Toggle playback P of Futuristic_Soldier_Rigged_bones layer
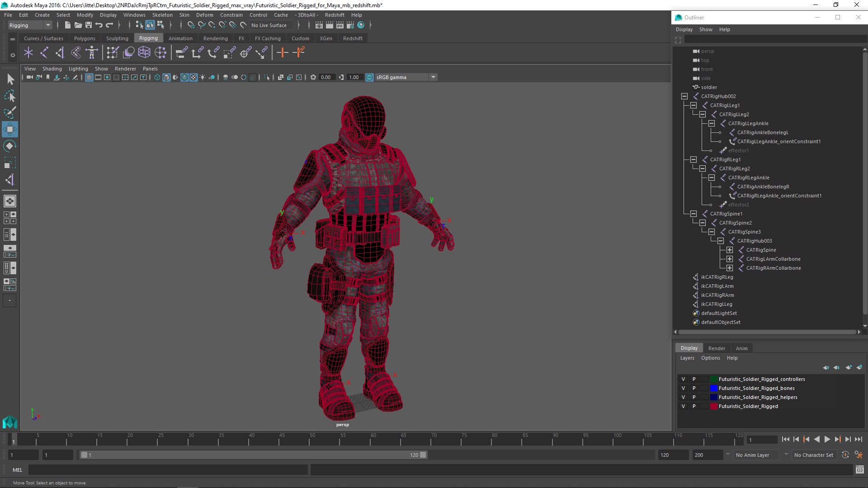 click(x=694, y=388)
